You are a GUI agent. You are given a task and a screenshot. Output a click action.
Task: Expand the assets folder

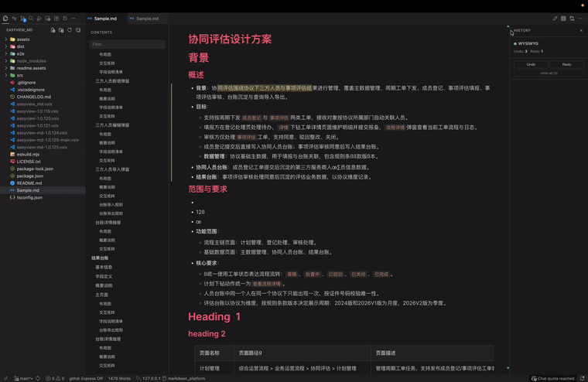(23, 39)
